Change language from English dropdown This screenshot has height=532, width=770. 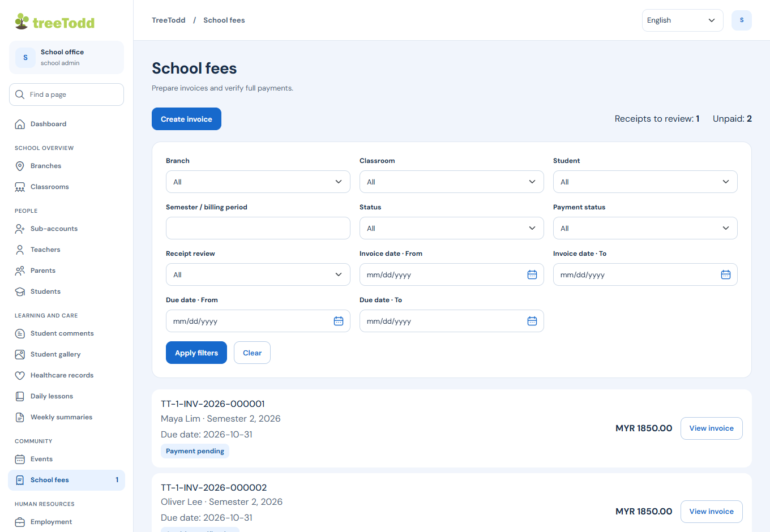tap(683, 20)
